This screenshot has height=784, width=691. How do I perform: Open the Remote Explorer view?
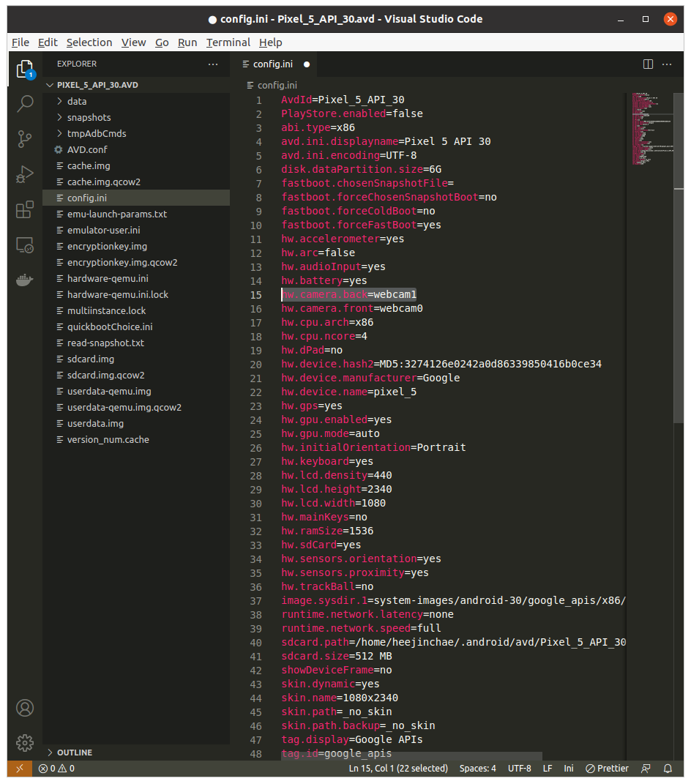(x=24, y=245)
